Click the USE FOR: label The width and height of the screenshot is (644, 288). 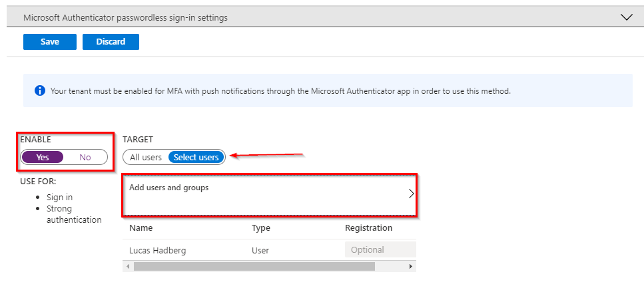point(38,182)
